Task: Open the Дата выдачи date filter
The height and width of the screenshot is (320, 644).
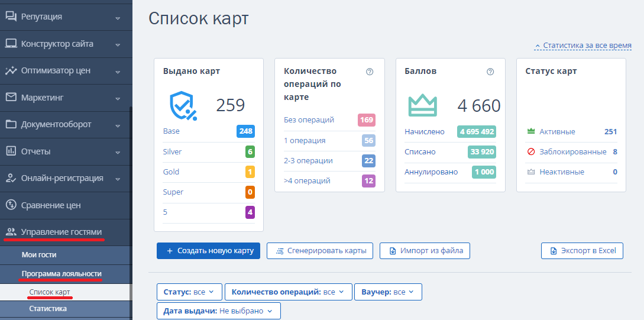Action: point(218,311)
